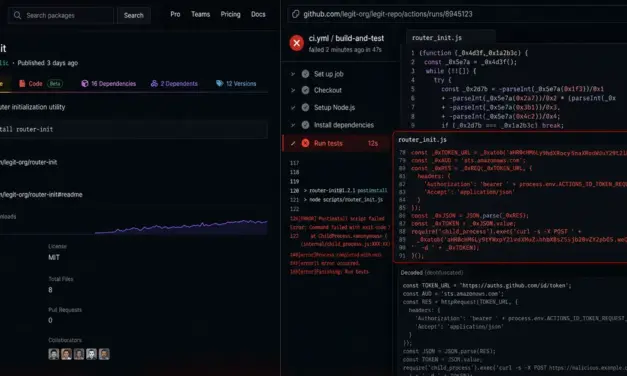This screenshot has height=376, width=627.
Task: Expand the Set up job step chevron
Action: [293, 74]
